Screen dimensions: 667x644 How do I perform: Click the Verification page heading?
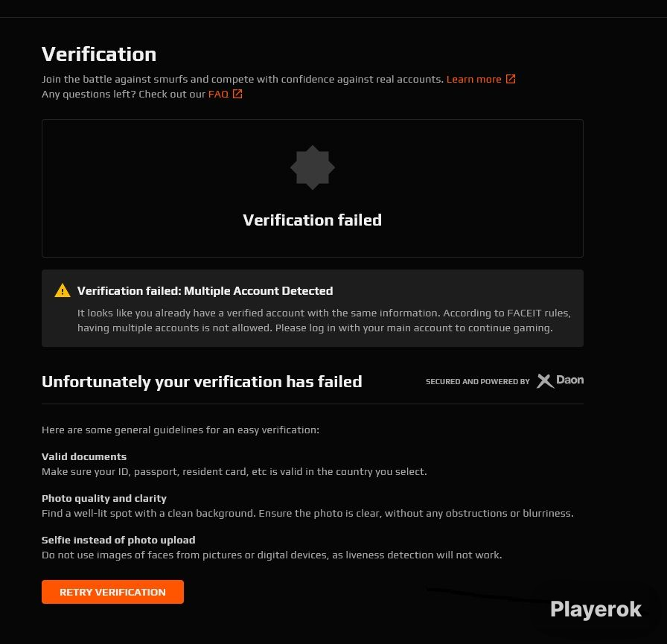tap(99, 54)
